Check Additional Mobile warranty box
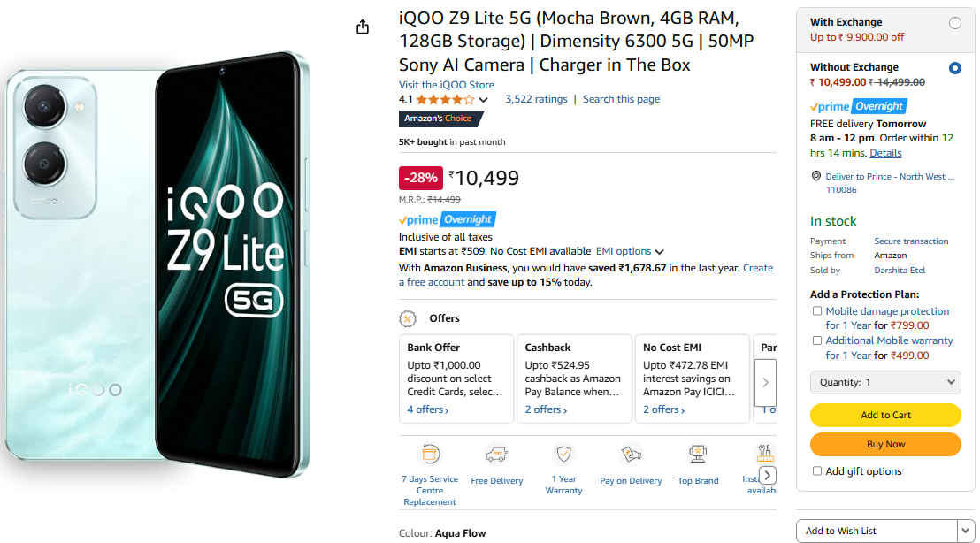Viewport: 980px width, 543px height. (x=817, y=340)
